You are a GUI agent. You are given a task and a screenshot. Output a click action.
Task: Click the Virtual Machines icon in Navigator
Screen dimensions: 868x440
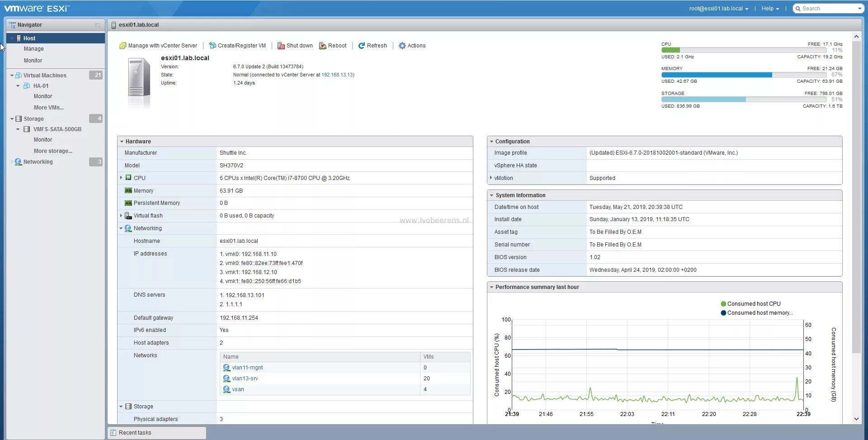tap(19, 76)
